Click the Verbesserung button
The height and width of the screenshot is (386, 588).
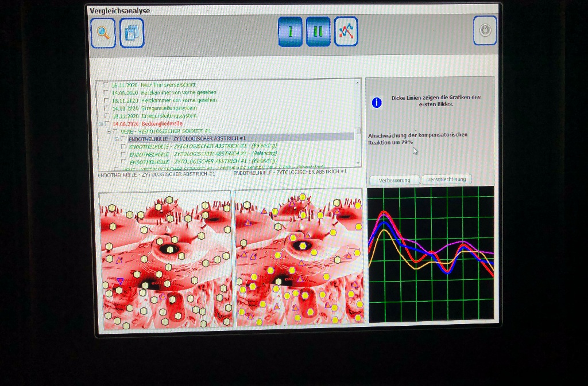pos(394,180)
